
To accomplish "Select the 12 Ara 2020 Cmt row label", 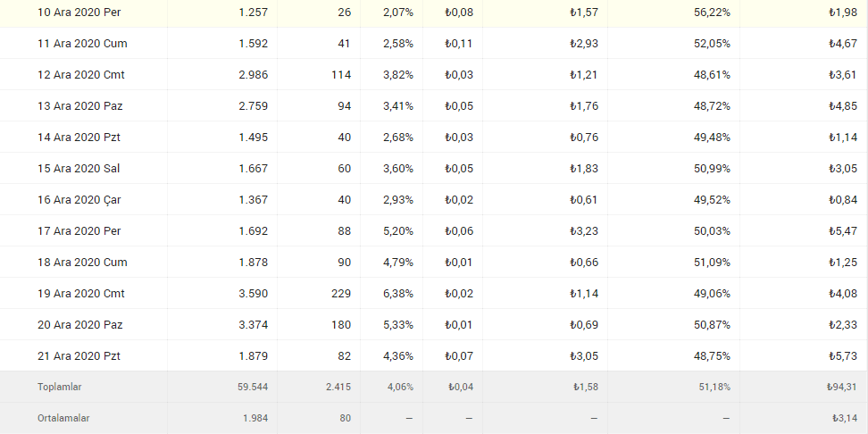I will (x=81, y=75).
